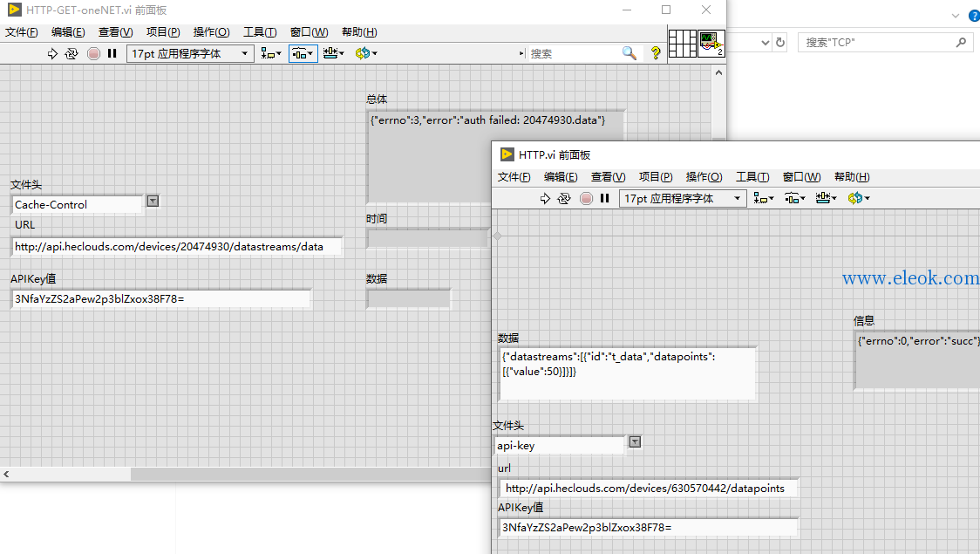
Task: Open Align Objects menu in HTTP.vi toolbar
Action: click(764, 198)
